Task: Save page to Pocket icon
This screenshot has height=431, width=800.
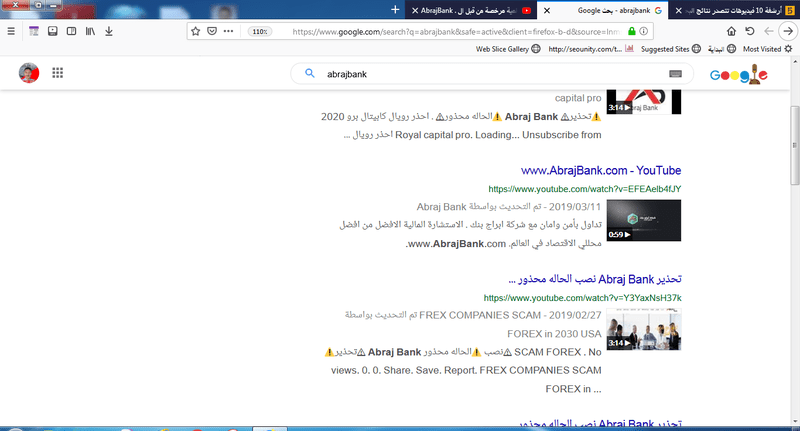Action: point(212,32)
